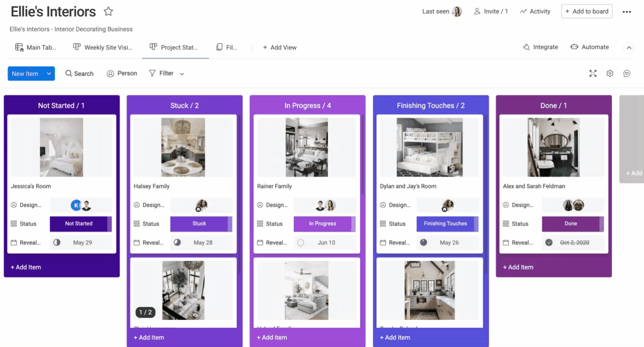644x347 pixels.
Task: Click the In Progress status on Rainer Family card
Action: pos(325,224)
